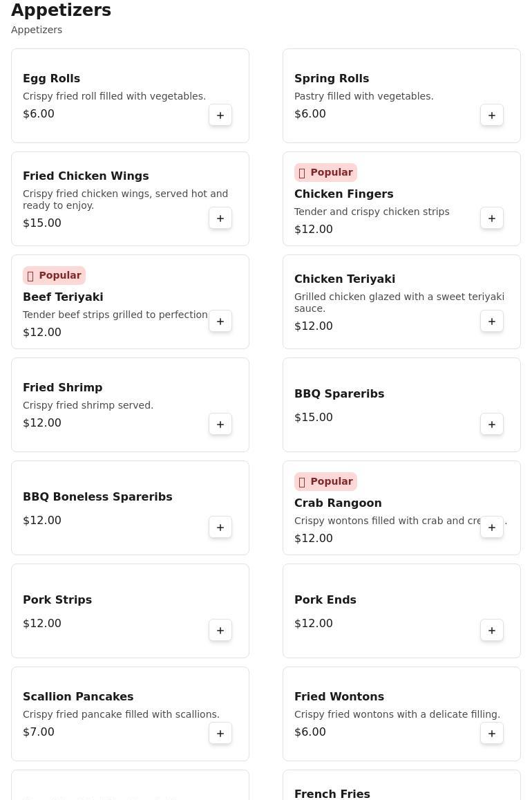The width and height of the screenshot is (532, 800).
Task: Add Scallion Pancakes to the order
Action: 220,734
